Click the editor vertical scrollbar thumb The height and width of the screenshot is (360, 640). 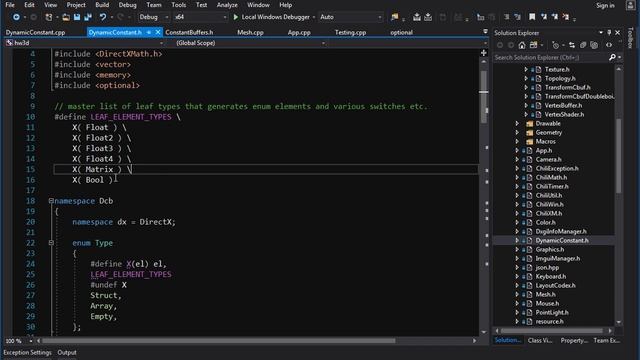[x=484, y=96]
